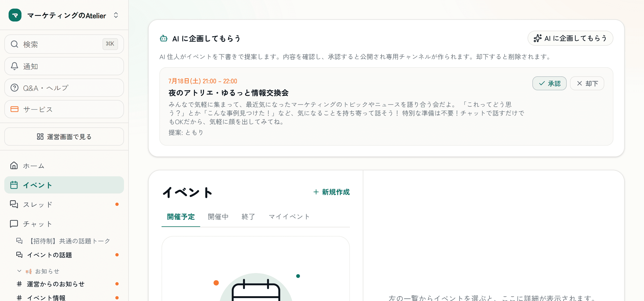The height and width of the screenshot is (301, 644).
Task: Open the workspace switcher chevrons
Action: (116, 15)
